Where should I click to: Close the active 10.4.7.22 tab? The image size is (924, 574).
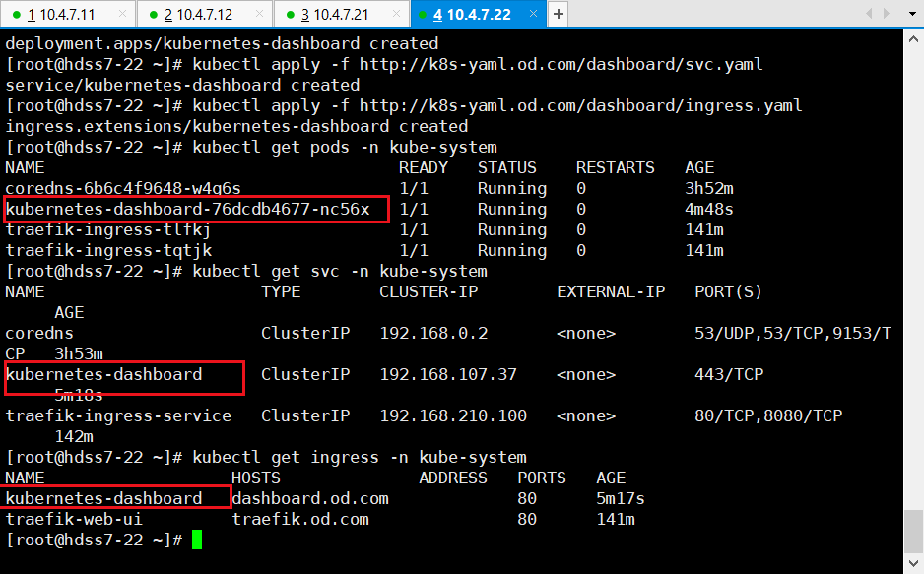tap(532, 14)
